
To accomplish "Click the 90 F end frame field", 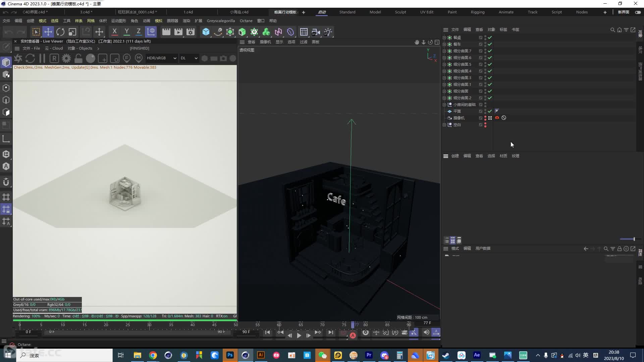I will pos(246,332).
